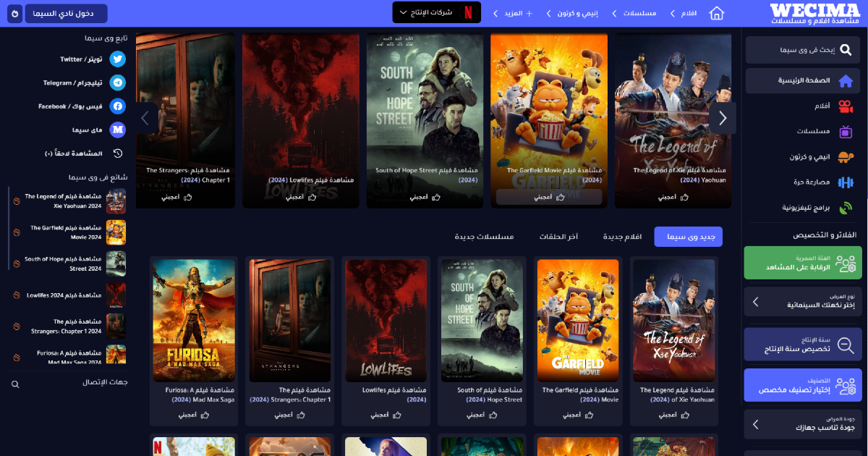Open trending item The Legend of Xie Yaohuan
The height and width of the screenshot is (456, 868).
point(71,201)
